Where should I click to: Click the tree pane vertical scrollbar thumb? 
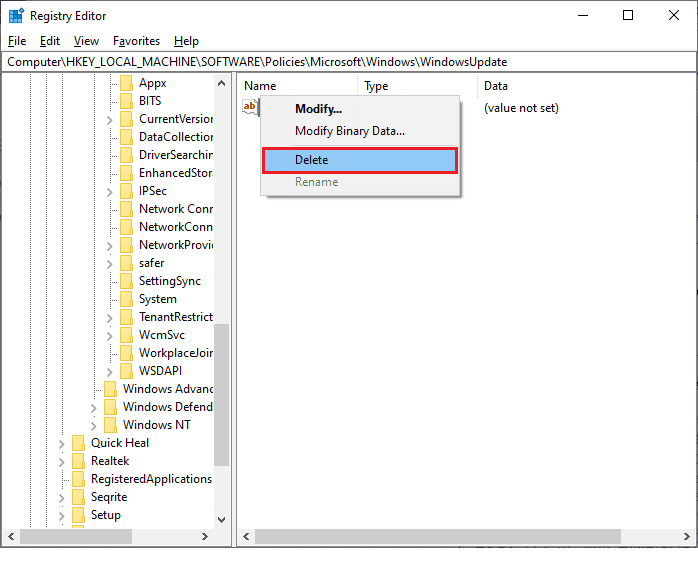coord(221,394)
